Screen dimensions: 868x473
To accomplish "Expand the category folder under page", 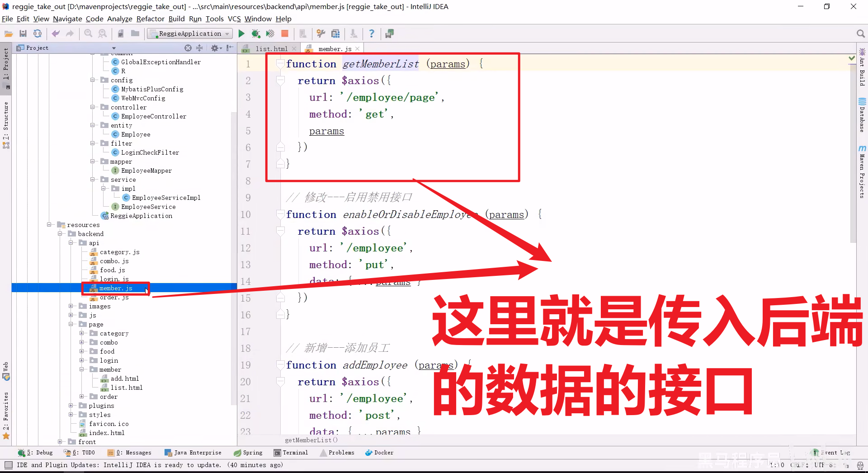I will tap(81, 333).
